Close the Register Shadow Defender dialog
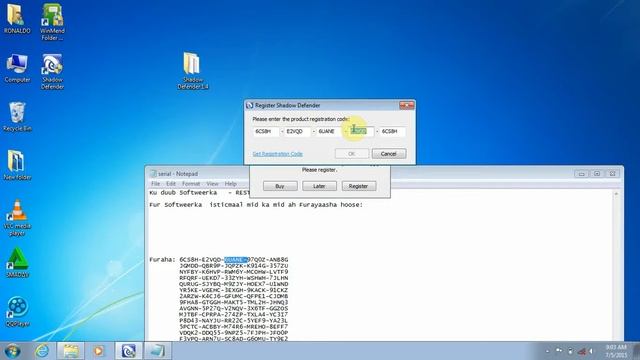Viewport: 640px width, 360px height. (407, 105)
